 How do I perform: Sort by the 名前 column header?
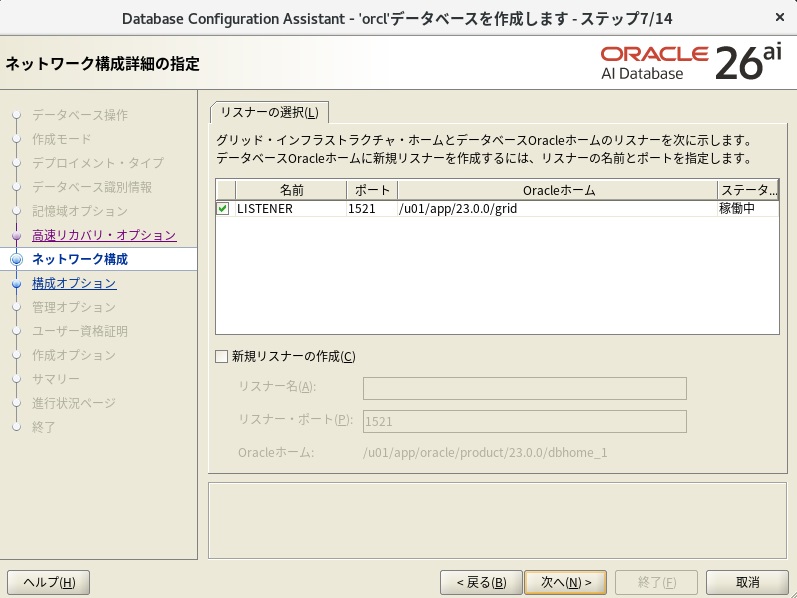point(291,190)
